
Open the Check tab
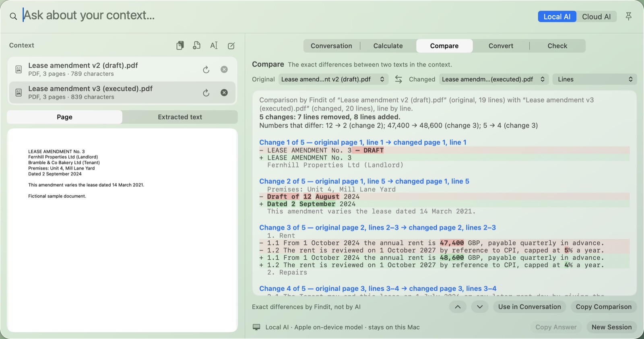click(557, 46)
